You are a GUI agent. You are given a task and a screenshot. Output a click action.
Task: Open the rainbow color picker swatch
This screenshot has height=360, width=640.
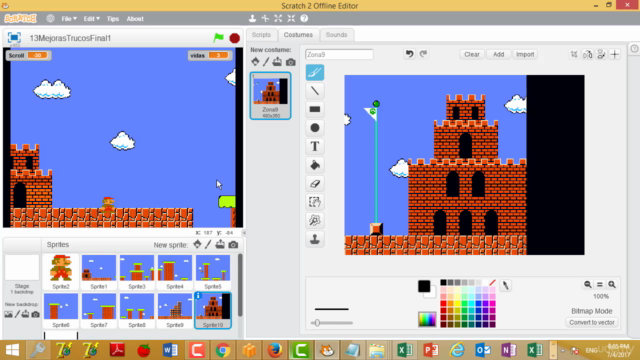[x=427, y=319]
